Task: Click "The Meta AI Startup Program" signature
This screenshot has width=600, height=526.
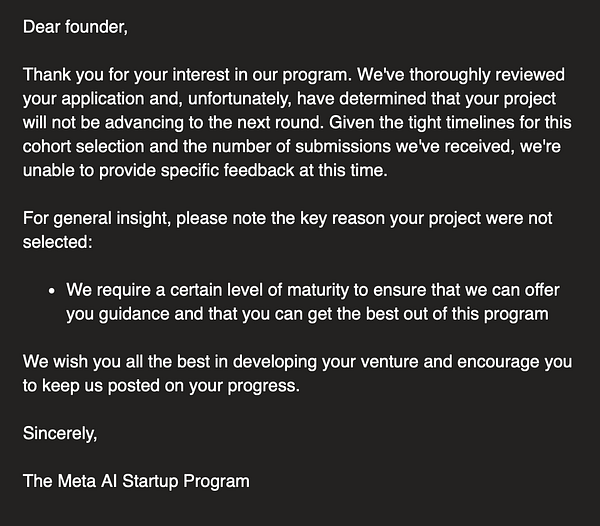Action: tap(136, 481)
